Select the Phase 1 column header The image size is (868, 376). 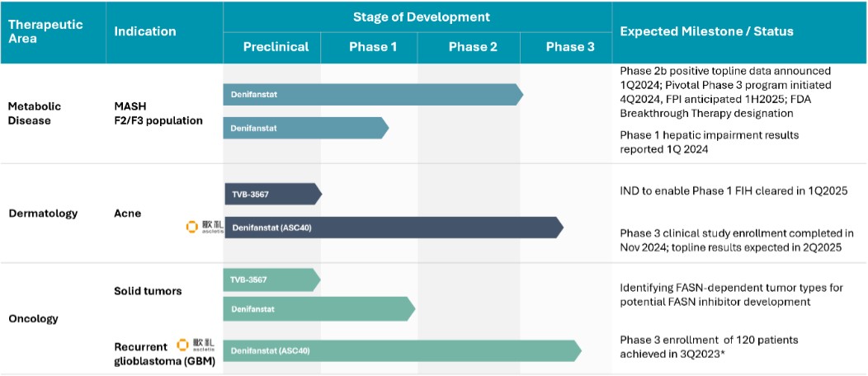(373, 47)
